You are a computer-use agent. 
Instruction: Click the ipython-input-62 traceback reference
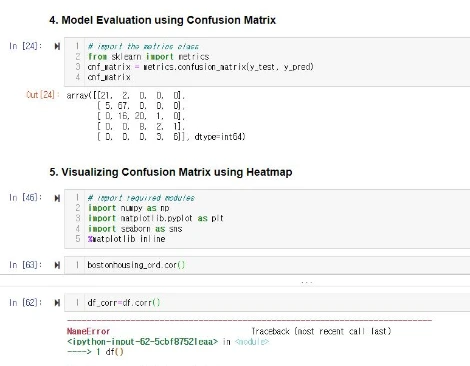142,342
